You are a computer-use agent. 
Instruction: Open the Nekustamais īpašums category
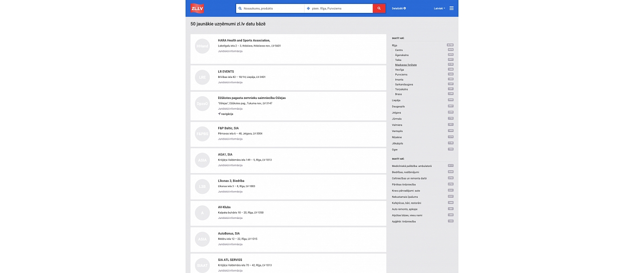[x=404, y=196]
